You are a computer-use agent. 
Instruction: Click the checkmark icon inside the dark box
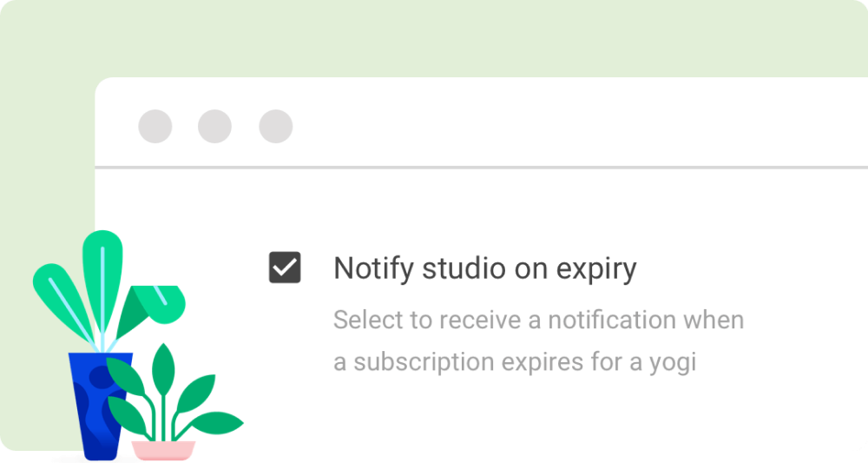[285, 268]
